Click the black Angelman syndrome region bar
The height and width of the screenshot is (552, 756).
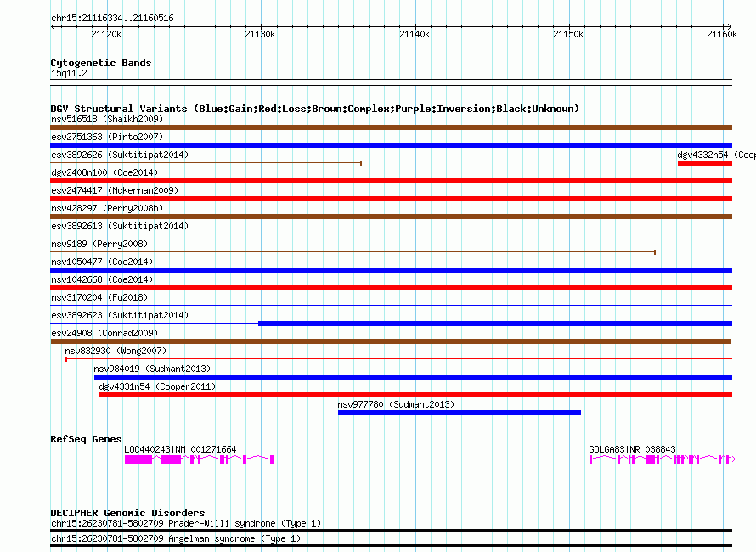(x=391, y=545)
